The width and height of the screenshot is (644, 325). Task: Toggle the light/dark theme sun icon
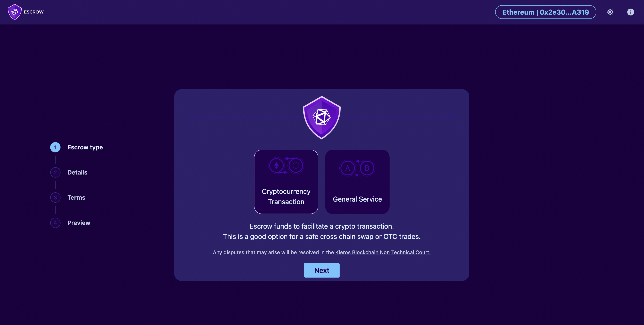click(610, 12)
